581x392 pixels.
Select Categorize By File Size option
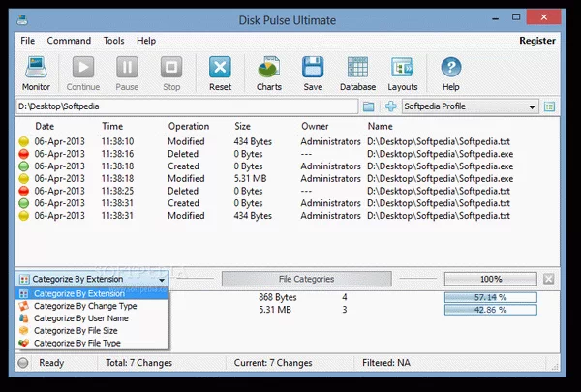(92, 330)
